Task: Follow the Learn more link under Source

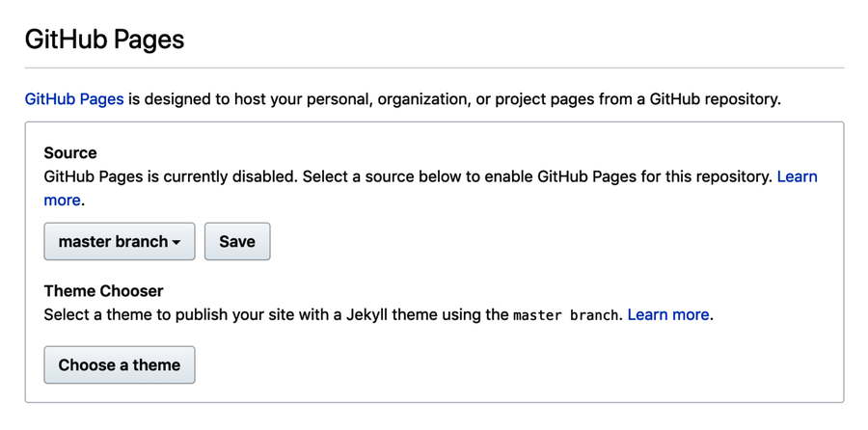Action: click(798, 177)
